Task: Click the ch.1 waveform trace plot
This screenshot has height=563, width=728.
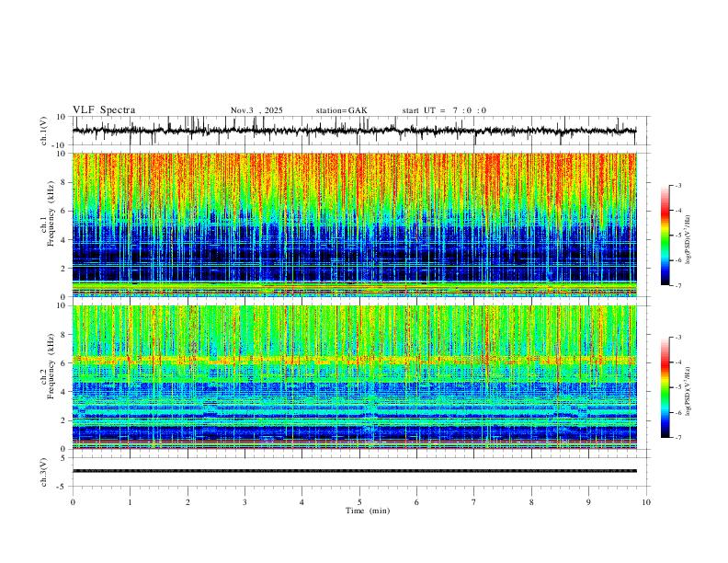Action: pyautogui.click(x=354, y=131)
